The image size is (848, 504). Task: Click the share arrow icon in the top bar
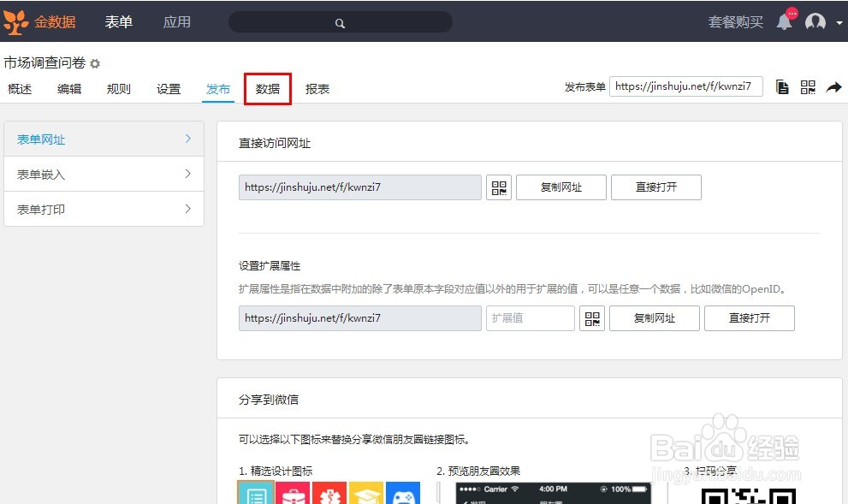tap(834, 86)
